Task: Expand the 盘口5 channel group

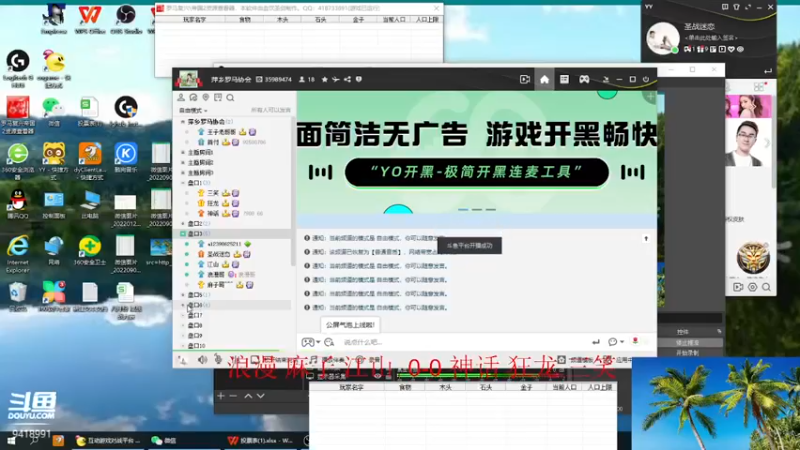Action: (x=183, y=295)
